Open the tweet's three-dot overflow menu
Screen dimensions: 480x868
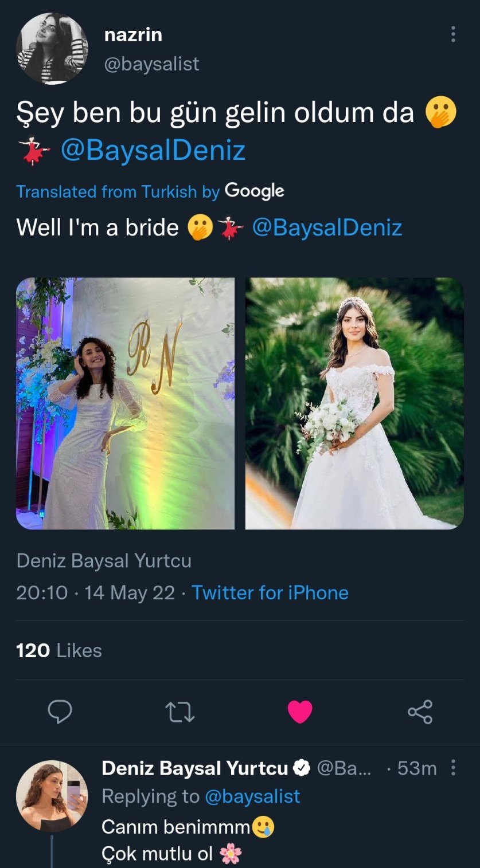click(453, 35)
